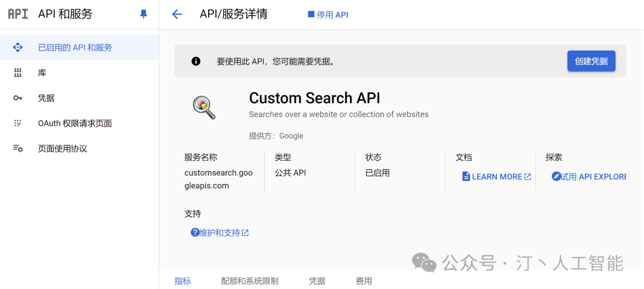
Task: Switch to the 费用 tab
Action: point(364,281)
